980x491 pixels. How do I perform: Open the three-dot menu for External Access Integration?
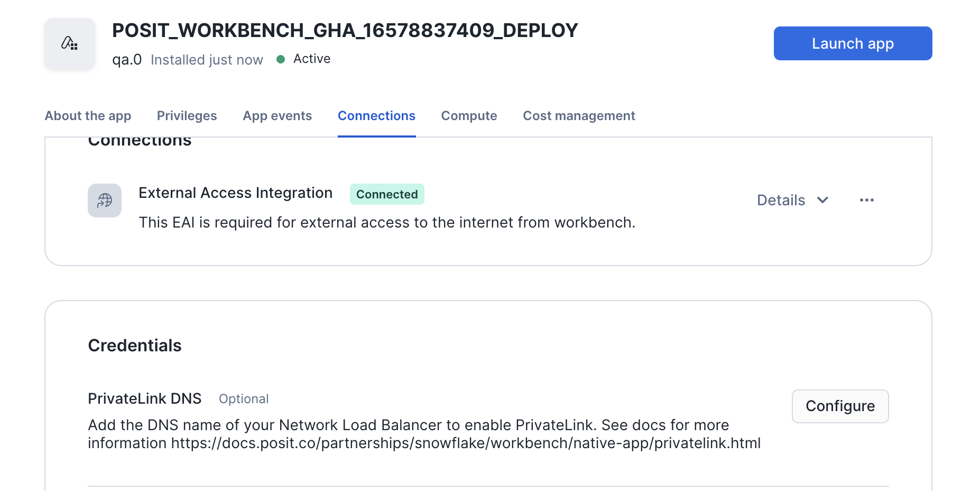point(867,200)
